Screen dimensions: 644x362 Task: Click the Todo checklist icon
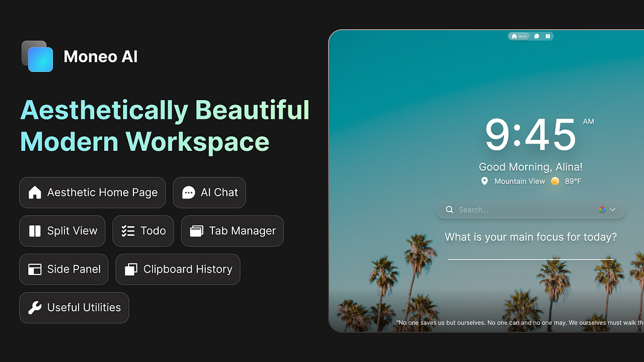point(127,231)
